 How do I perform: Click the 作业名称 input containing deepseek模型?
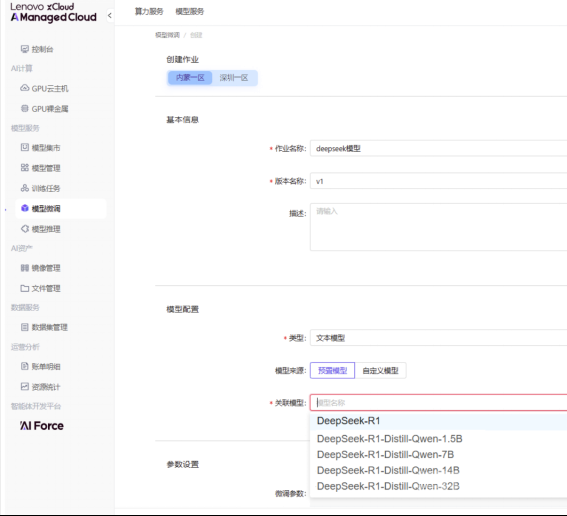point(438,148)
